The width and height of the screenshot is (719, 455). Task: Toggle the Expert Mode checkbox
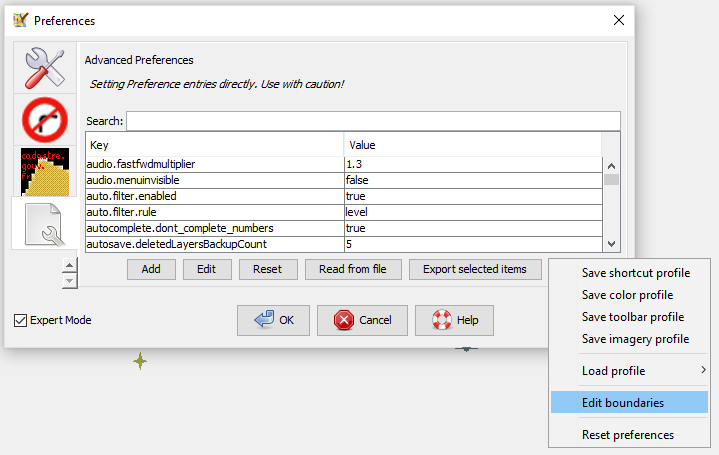(x=21, y=320)
